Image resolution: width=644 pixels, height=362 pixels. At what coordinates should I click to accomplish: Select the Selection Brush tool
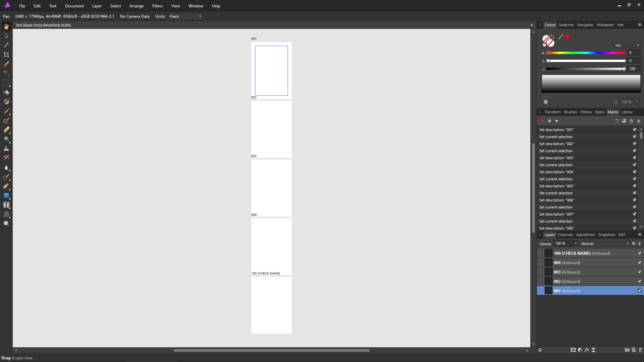(6, 64)
